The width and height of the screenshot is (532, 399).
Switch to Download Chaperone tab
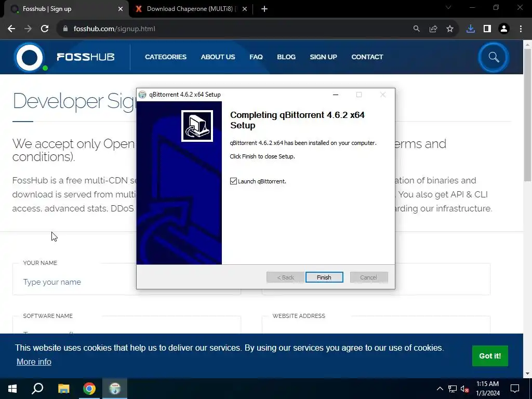coord(191,9)
